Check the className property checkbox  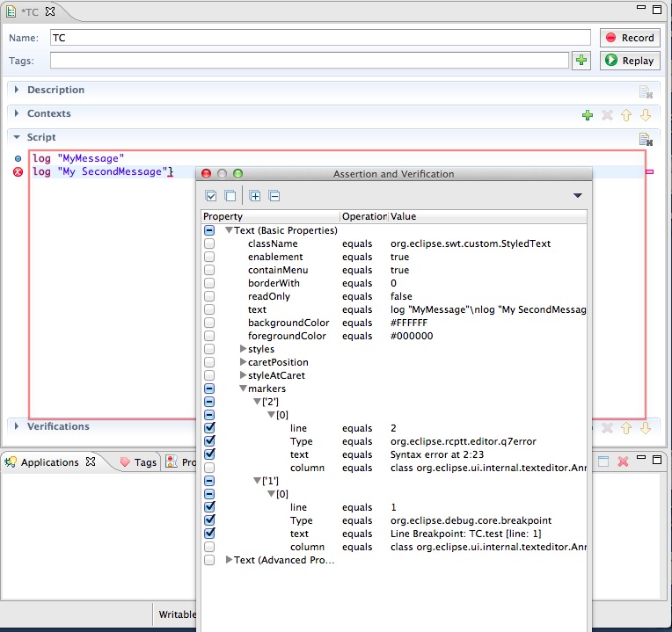pyautogui.click(x=209, y=243)
